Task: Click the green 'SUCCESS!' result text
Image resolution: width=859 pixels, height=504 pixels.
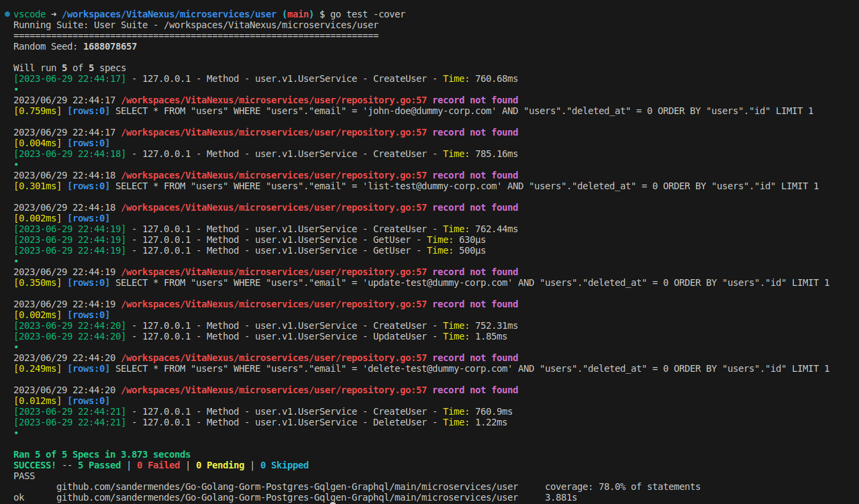Action: (35, 465)
